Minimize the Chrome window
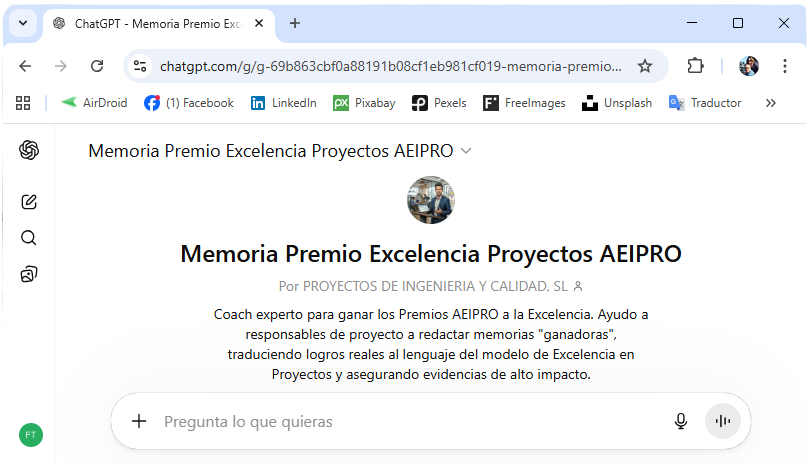Screen dimensions: 809x467 (x=692, y=23)
